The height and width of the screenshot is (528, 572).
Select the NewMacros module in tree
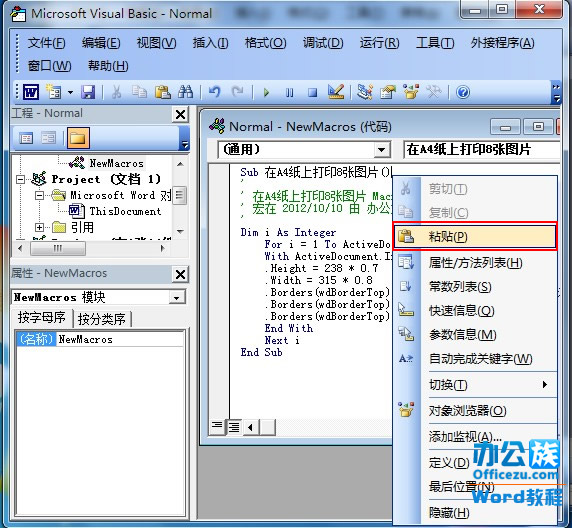tap(116, 163)
